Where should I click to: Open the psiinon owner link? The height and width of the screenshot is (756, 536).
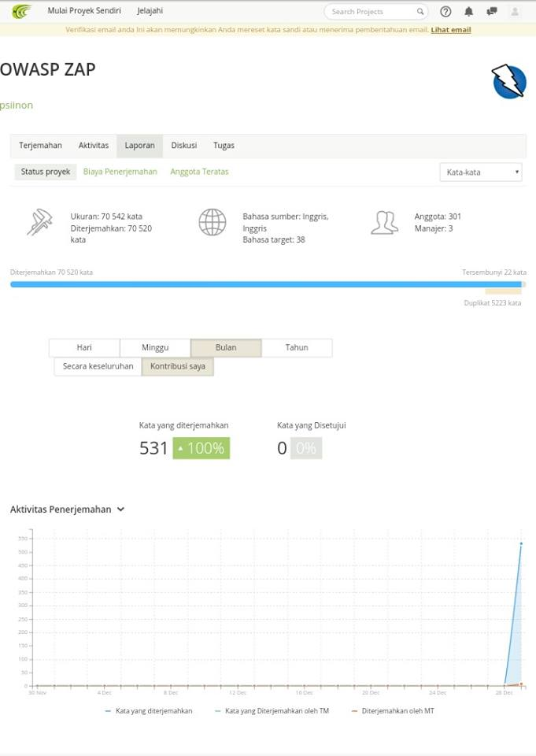[x=17, y=105]
